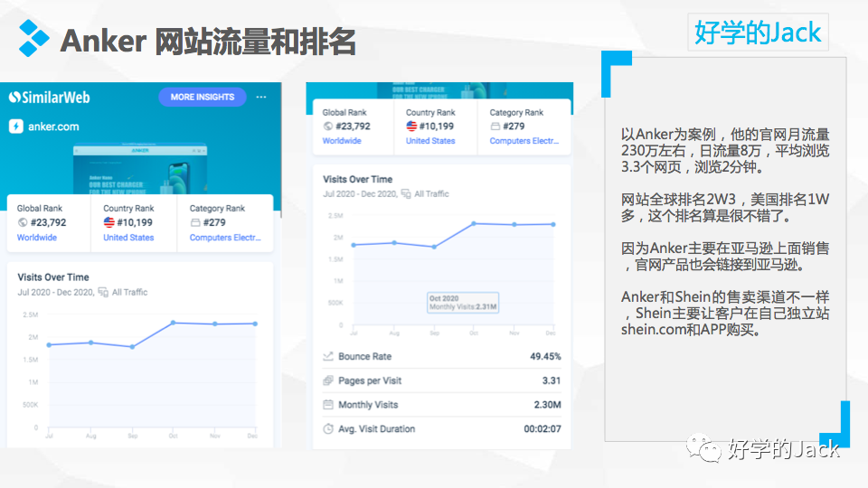Viewport: 868px width, 488px height.
Task: Click the 好学的Jack label box at top right
Action: [758, 33]
